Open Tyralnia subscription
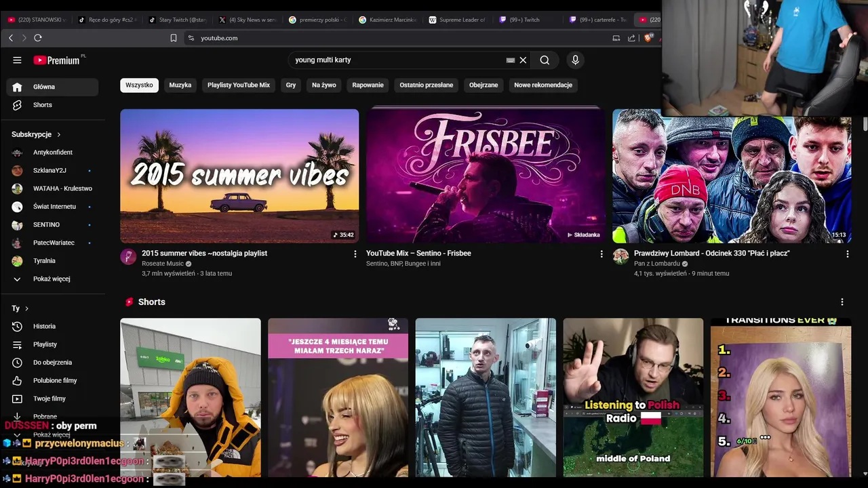The image size is (868, 488). pyautogui.click(x=52, y=261)
